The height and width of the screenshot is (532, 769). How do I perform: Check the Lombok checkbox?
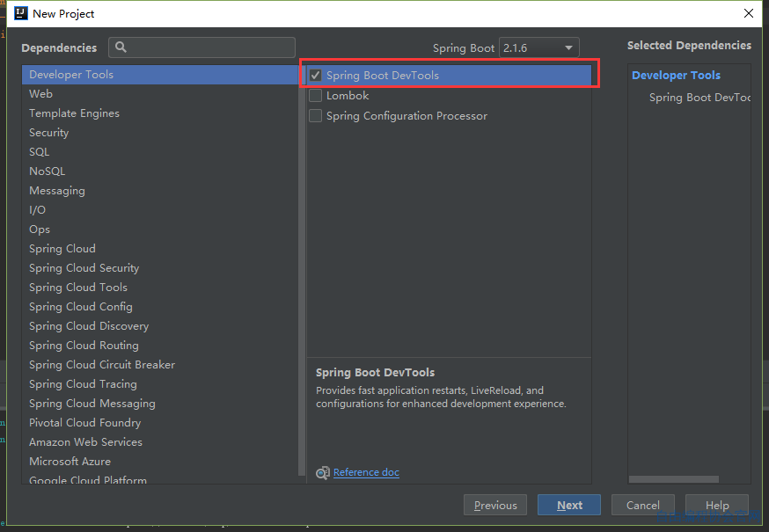[315, 96]
